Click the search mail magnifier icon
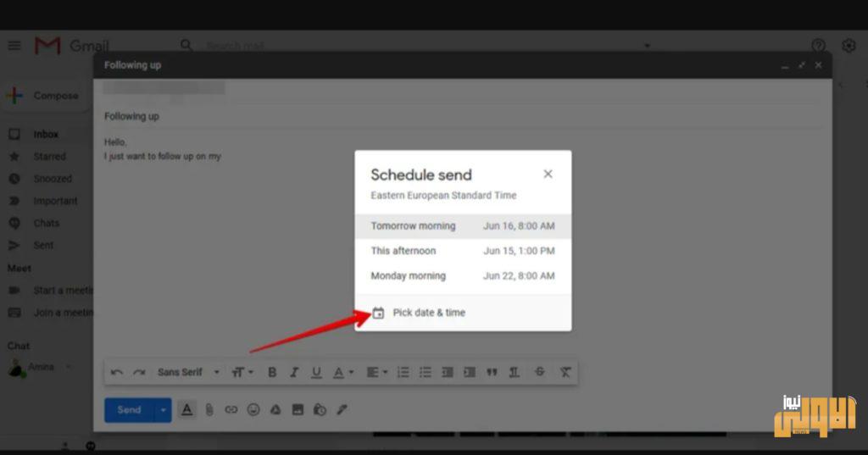 186,46
